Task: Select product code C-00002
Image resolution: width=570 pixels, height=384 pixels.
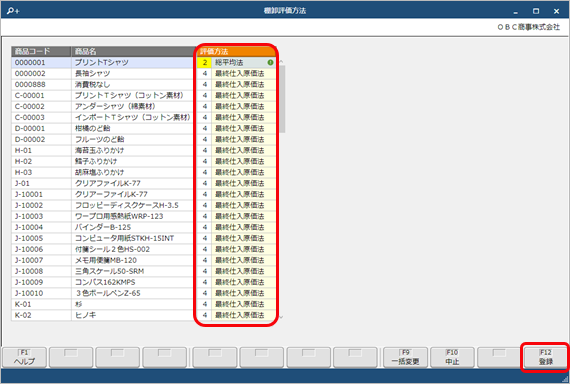Action: click(x=29, y=106)
